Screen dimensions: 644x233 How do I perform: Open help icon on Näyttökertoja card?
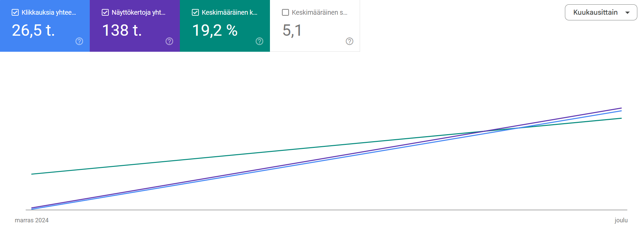[x=169, y=41]
